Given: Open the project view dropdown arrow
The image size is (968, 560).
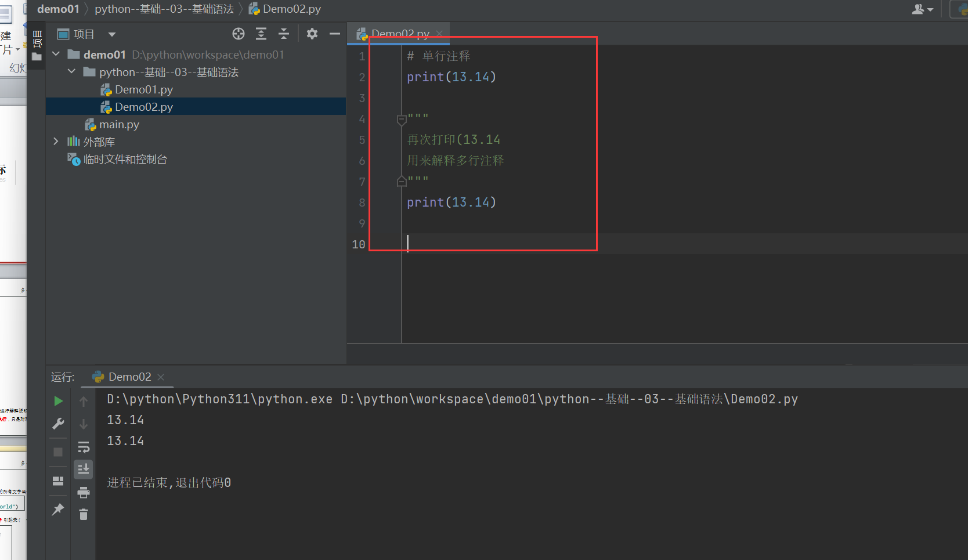Looking at the screenshot, I should (112, 34).
